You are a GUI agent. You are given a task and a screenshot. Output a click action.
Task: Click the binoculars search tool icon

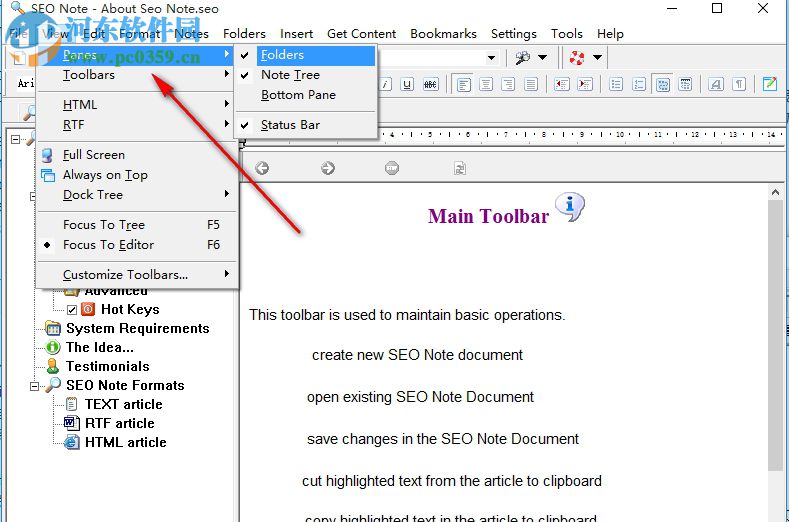[522, 57]
